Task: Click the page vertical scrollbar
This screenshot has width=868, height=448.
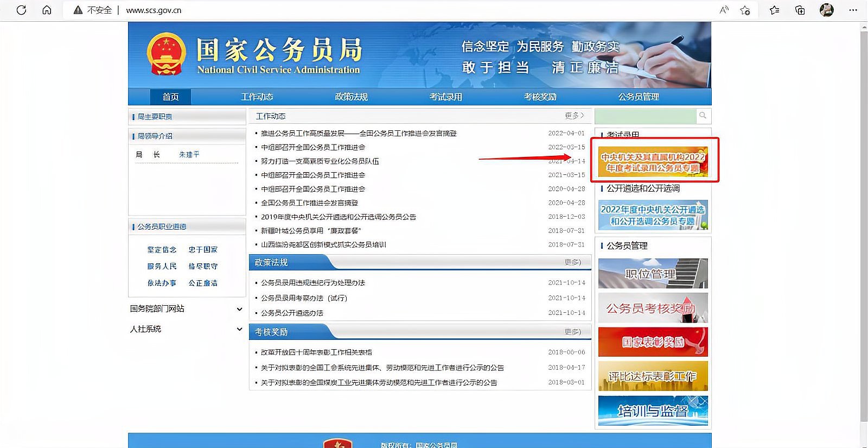Action: click(864, 227)
